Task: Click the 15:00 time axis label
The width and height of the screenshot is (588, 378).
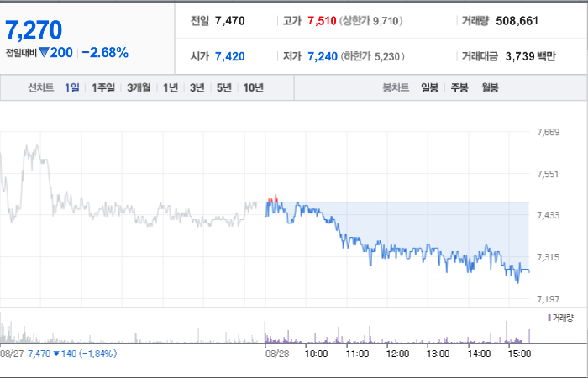Action: [519, 354]
